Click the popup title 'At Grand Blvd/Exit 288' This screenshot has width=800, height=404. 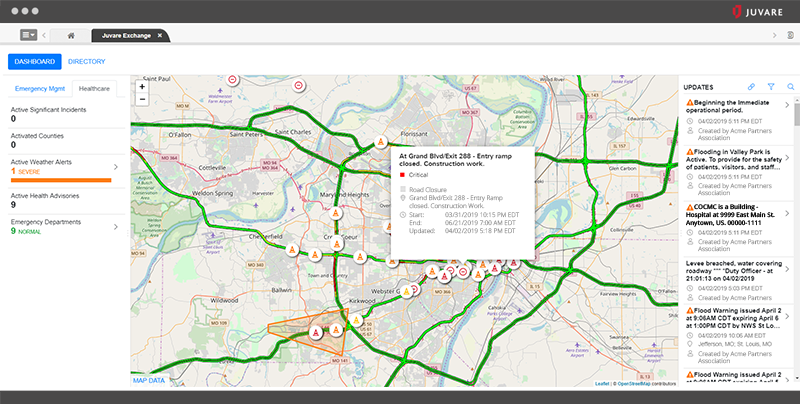coord(455,160)
